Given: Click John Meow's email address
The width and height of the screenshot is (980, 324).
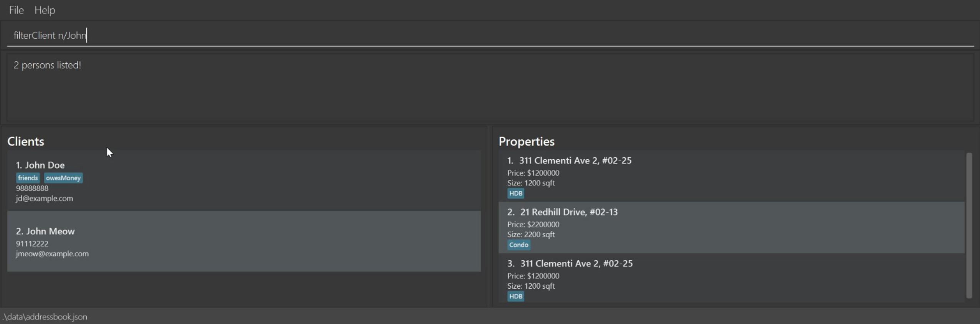Looking at the screenshot, I should (52, 254).
